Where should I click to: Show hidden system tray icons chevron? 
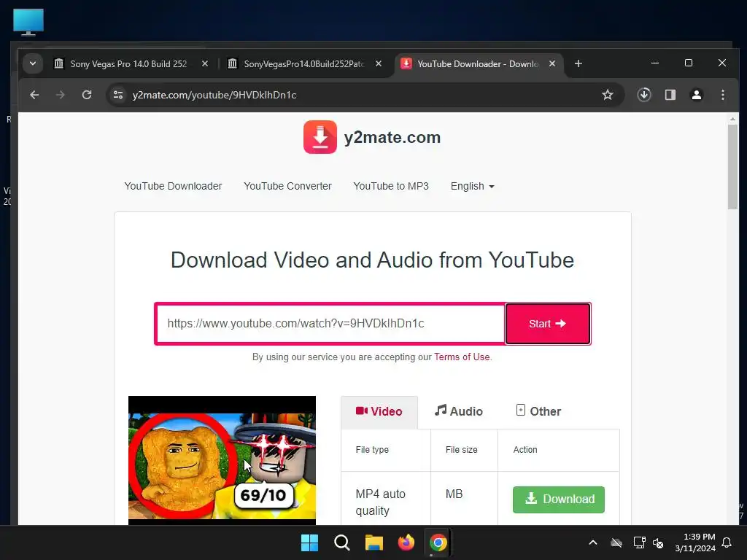(x=593, y=542)
